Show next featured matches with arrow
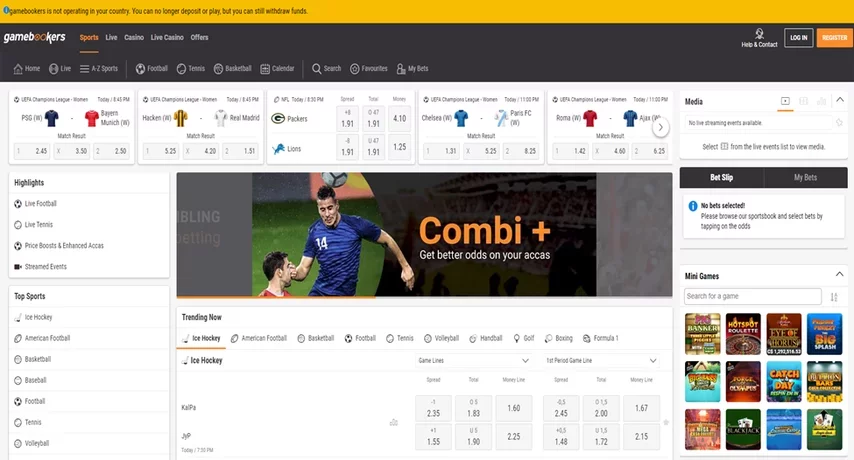The height and width of the screenshot is (460, 854). click(661, 127)
